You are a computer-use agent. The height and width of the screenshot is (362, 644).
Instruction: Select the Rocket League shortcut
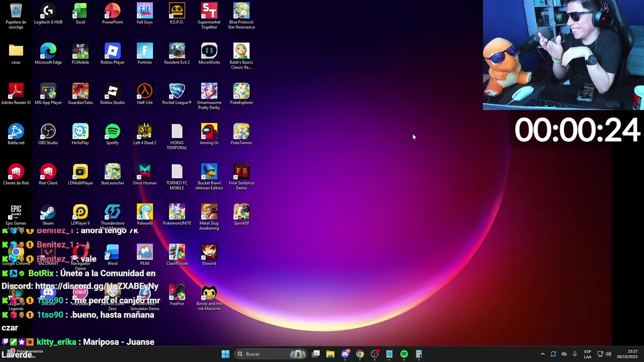point(177,95)
